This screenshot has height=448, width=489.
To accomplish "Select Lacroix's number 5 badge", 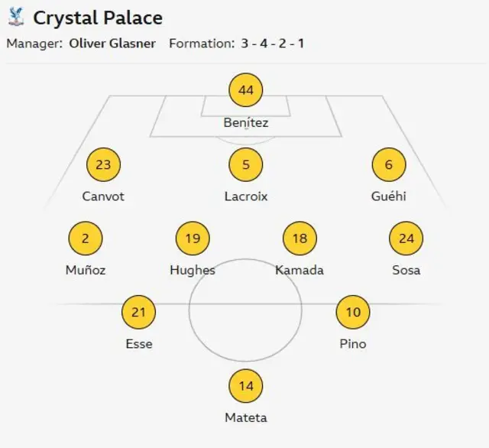I will tap(246, 164).
